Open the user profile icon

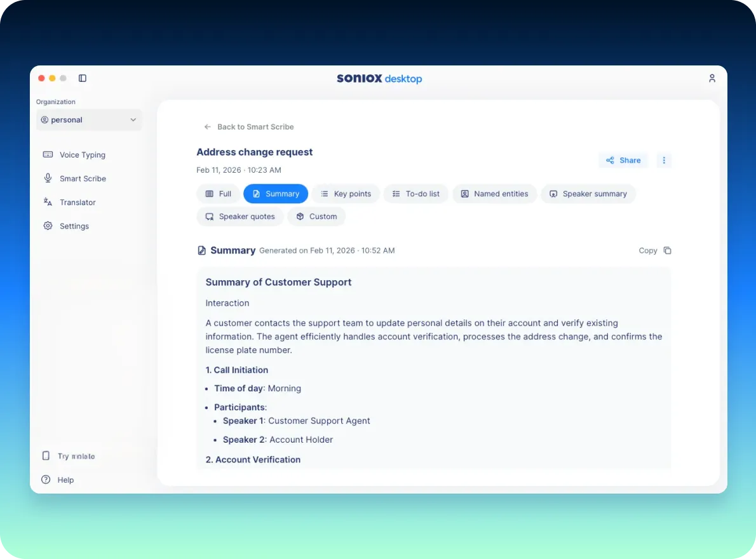712,78
